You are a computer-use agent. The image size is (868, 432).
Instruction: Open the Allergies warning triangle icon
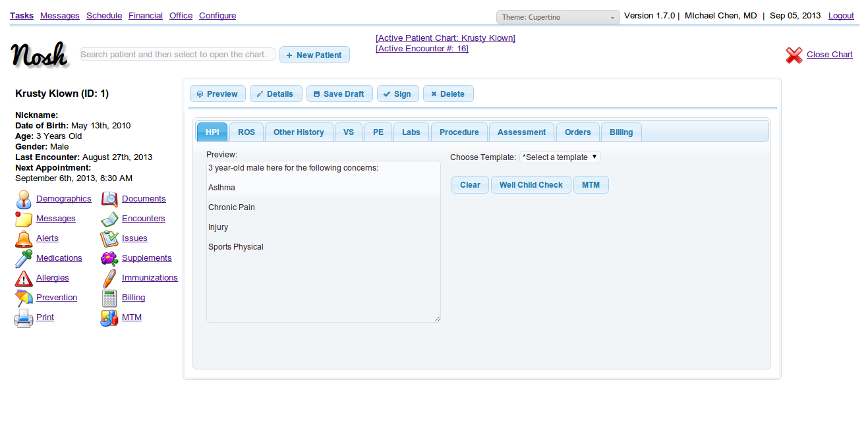tap(24, 278)
